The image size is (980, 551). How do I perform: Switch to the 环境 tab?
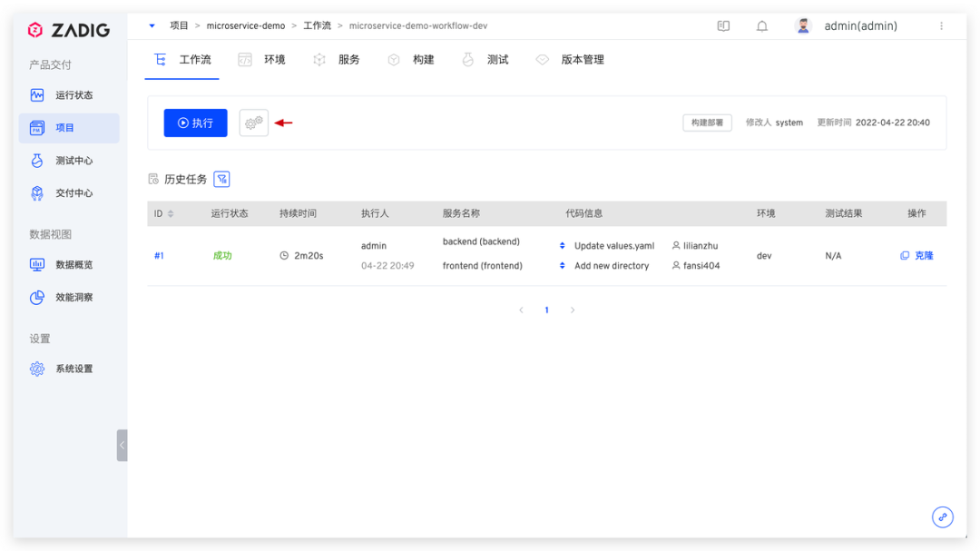262,59
